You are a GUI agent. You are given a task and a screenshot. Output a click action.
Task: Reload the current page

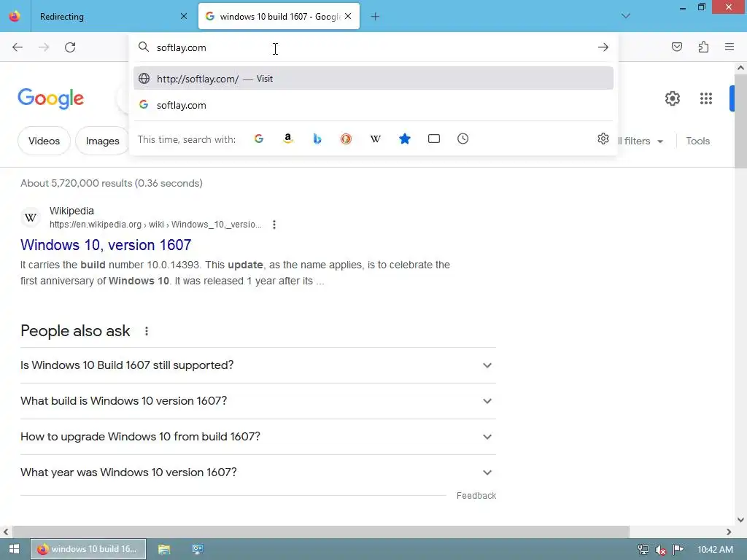point(70,47)
